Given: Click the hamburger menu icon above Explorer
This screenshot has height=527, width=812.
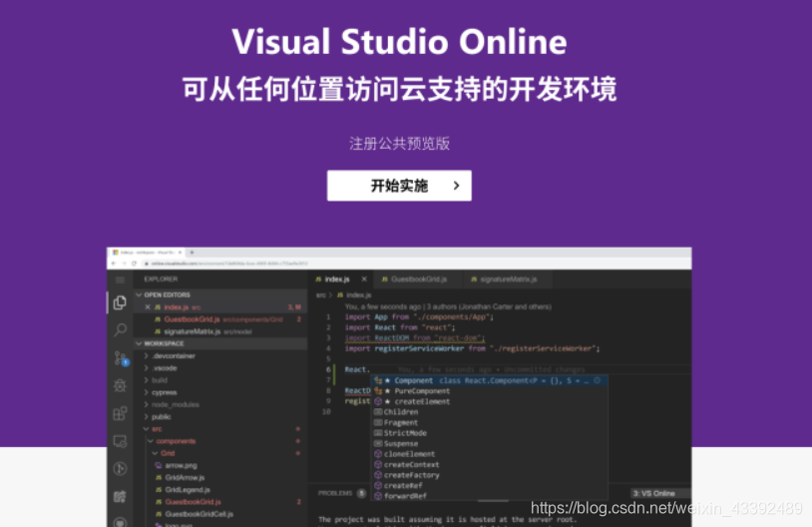Looking at the screenshot, I should pos(120,279).
